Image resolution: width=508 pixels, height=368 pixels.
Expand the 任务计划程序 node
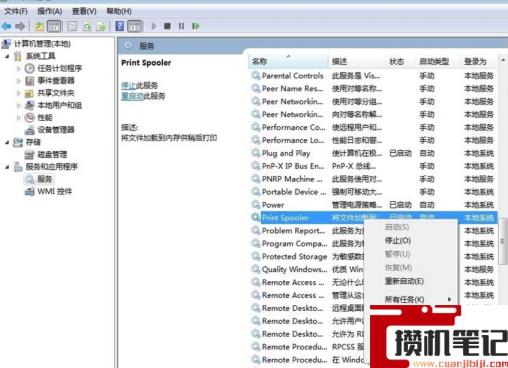tap(19, 68)
